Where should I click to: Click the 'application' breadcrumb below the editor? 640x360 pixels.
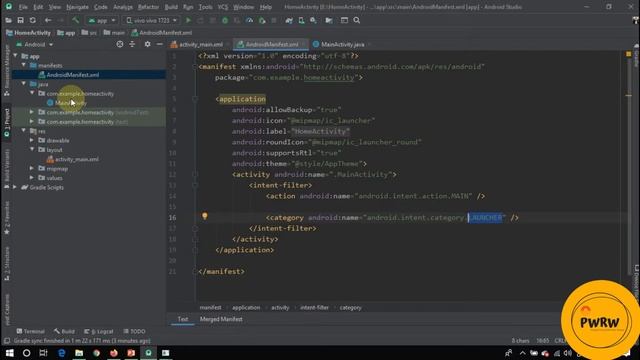click(246, 307)
